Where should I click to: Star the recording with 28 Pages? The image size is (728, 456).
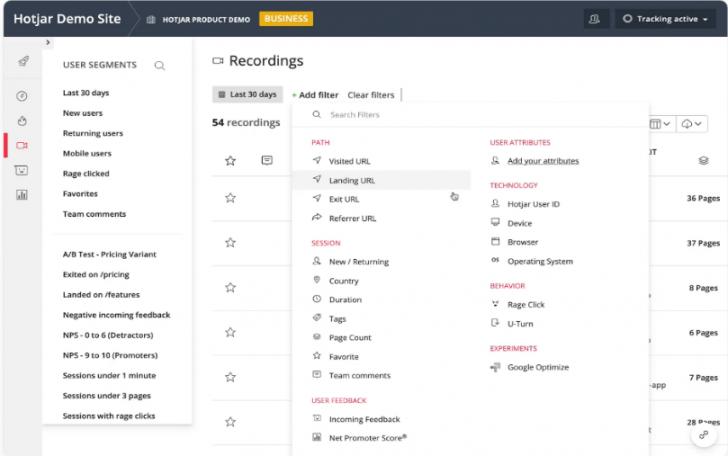230,422
